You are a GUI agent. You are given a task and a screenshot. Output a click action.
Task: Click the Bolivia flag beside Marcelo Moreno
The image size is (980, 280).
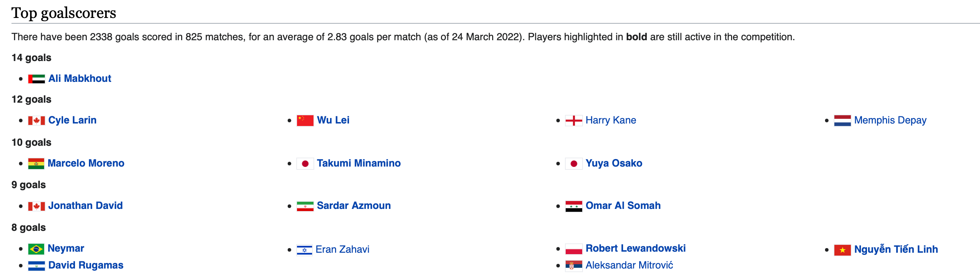(36, 163)
